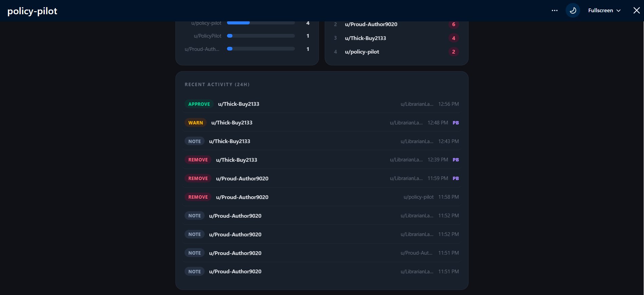Open the NOTE row at 12:43 PM
This screenshot has width=644, height=295.
[x=322, y=141]
